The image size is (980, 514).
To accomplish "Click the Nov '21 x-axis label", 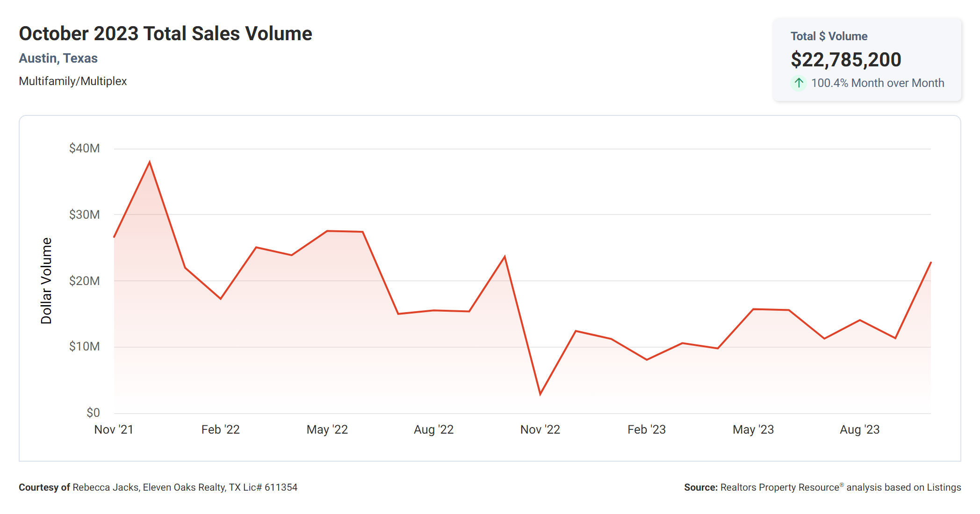I will pyautogui.click(x=114, y=429).
